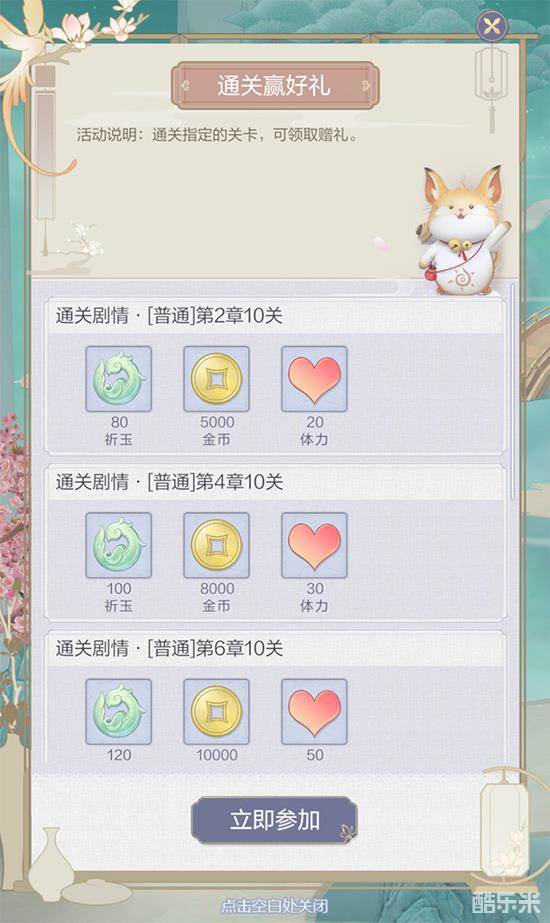Image resolution: width=550 pixels, height=923 pixels.
Task: Tap the 120 jade reward icon
Action: pyautogui.click(x=118, y=712)
